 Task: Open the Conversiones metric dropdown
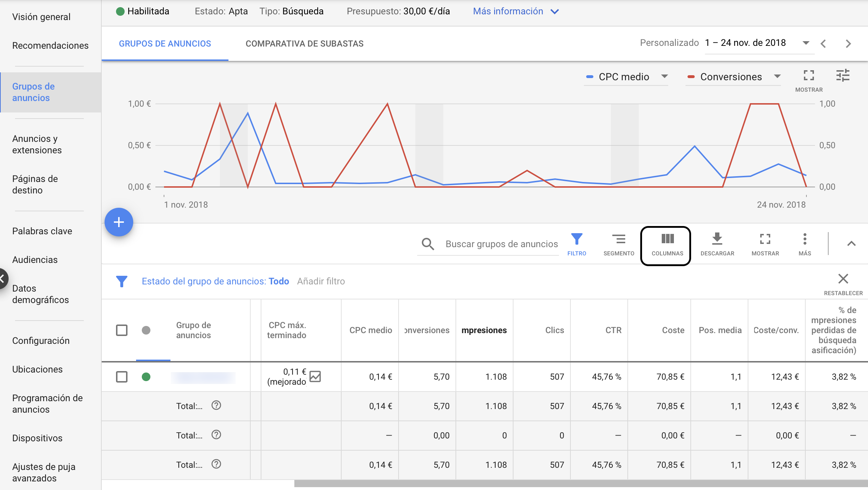pyautogui.click(x=733, y=77)
